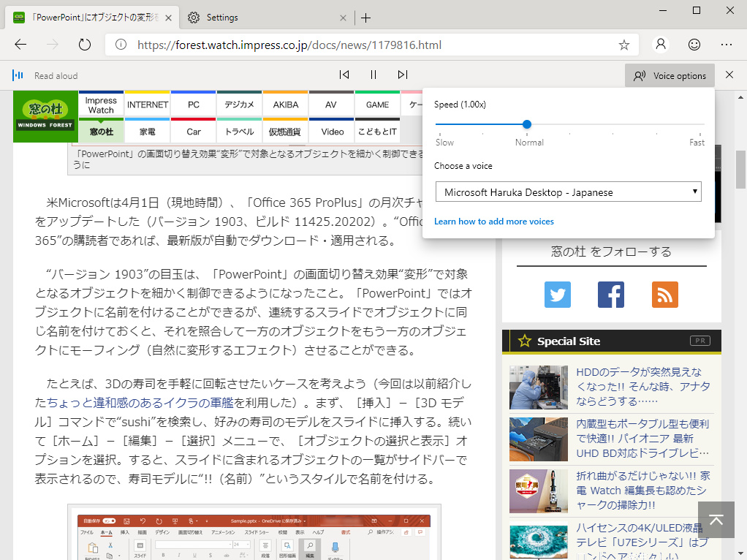Skip back to previous paragraph in Read aloud
This screenshot has width=747, height=560.
click(x=344, y=75)
